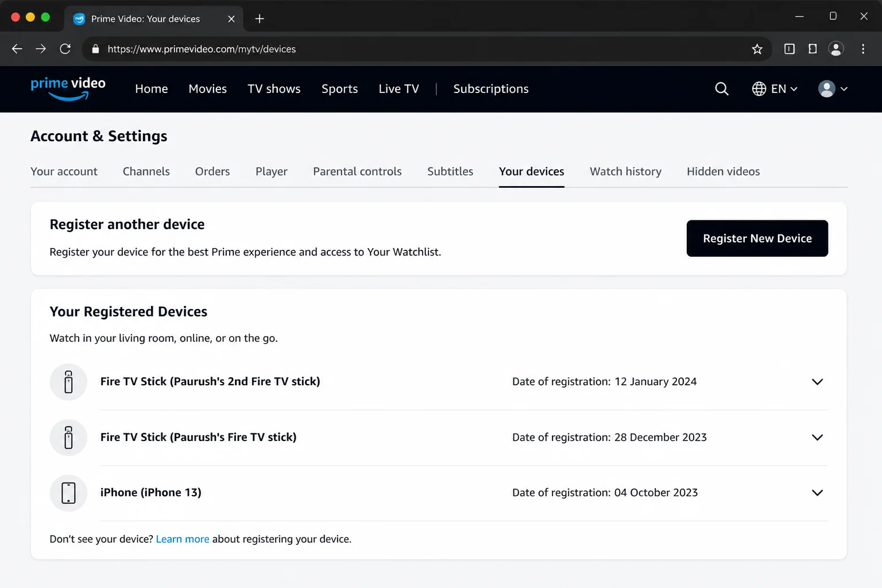882x588 pixels.
Task: Click Register New Device button
Action: click(757, 238)
